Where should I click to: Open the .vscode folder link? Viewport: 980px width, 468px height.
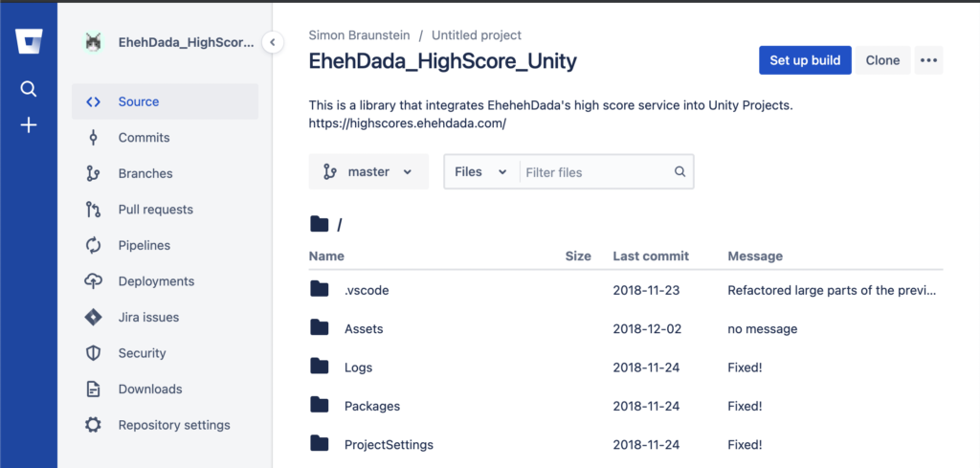[x=367, y=291]
